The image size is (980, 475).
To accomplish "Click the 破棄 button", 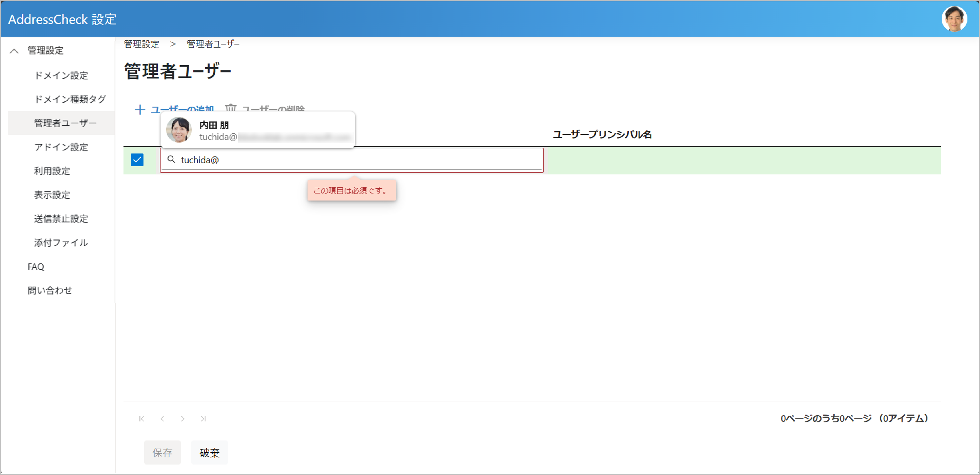I will coord(209,453).
